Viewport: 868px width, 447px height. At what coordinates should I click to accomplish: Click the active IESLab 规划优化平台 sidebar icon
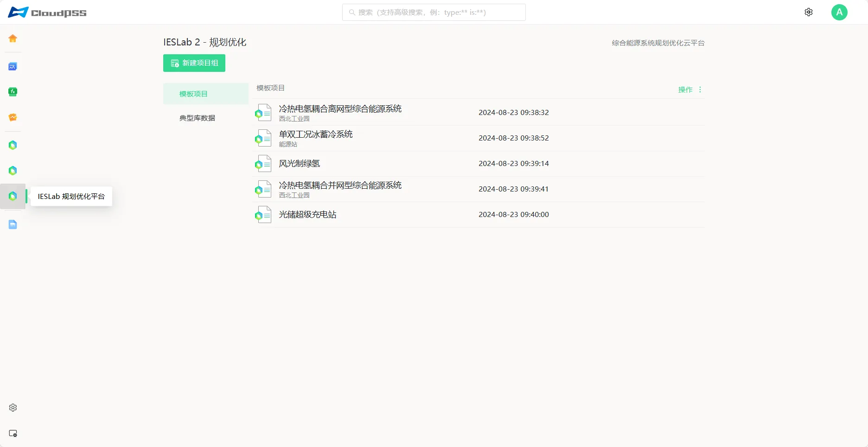tap(13, 196)
